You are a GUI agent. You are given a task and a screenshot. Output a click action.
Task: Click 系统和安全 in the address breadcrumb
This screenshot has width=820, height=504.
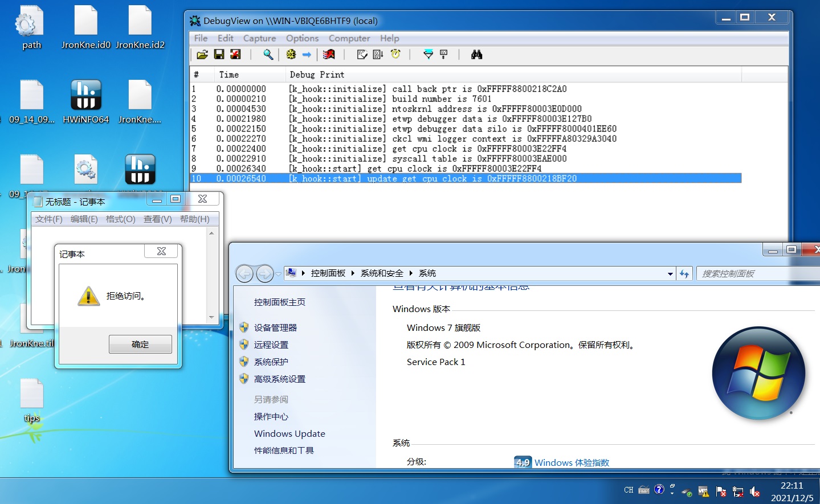pyautogui.click(x=382, y=273)
